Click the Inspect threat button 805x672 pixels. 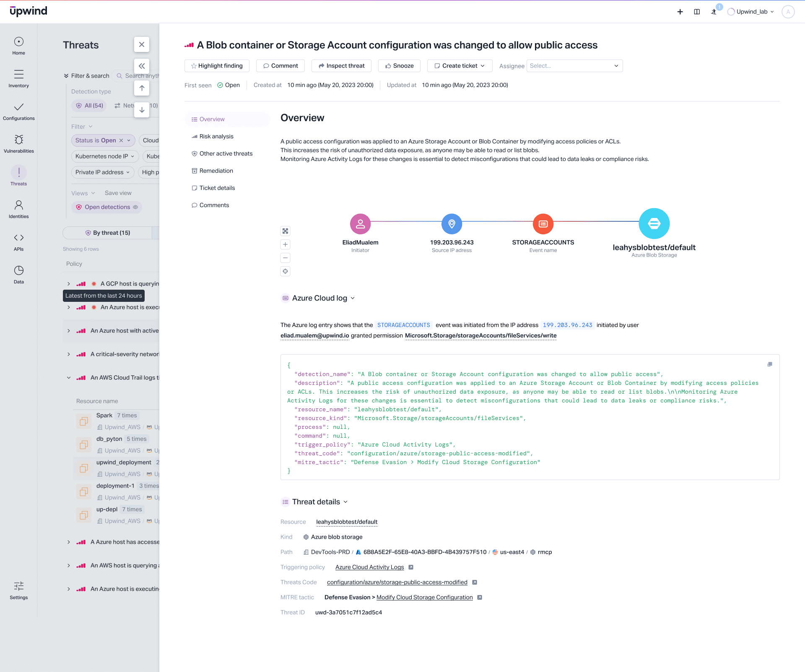tap(341, 66)
